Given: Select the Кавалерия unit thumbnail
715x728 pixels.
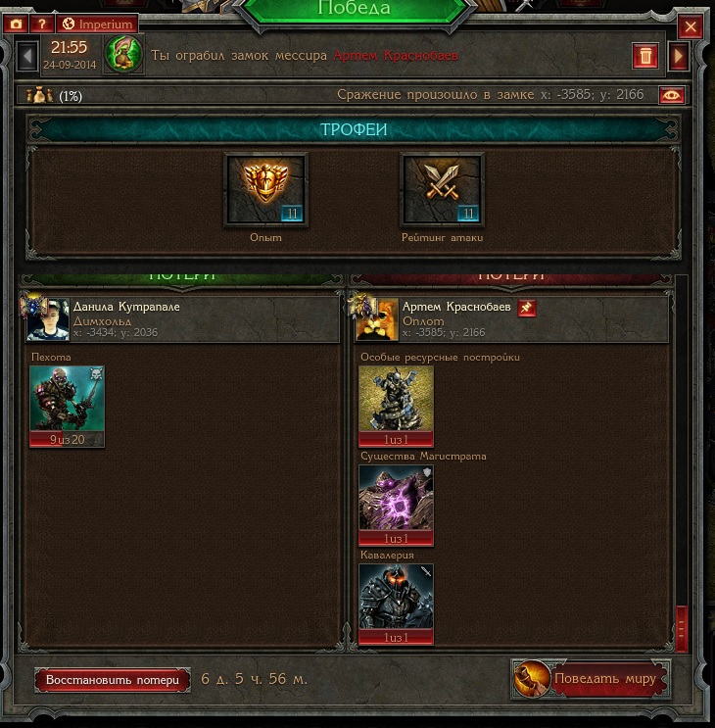Looking at the screenshot, I should [x=396, y=604].
